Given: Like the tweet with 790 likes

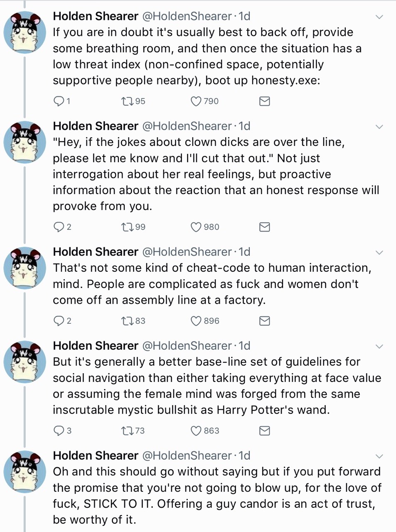Looking at the screenshot, I should pyautogui.click(x=196, y=101).
